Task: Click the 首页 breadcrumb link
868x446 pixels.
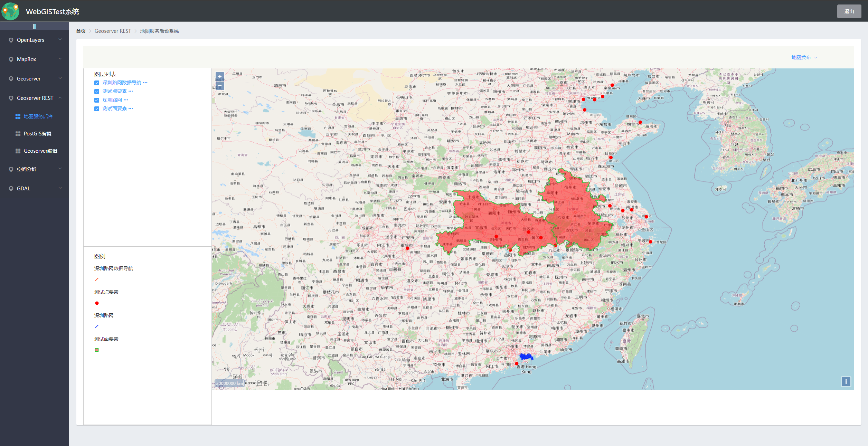Action: tap(81, 31)
